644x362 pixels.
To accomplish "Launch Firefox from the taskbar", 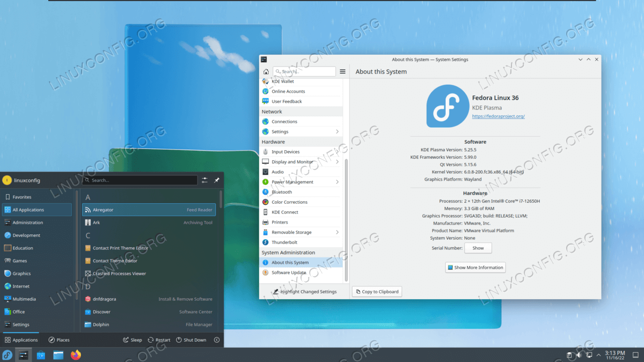I will (x=76, y=355).
